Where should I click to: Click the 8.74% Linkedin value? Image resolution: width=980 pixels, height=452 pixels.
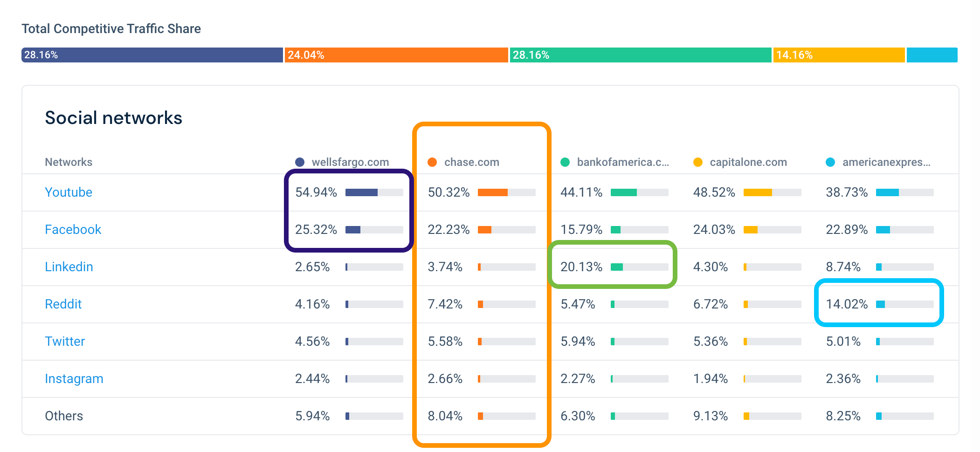pos(843,267)
